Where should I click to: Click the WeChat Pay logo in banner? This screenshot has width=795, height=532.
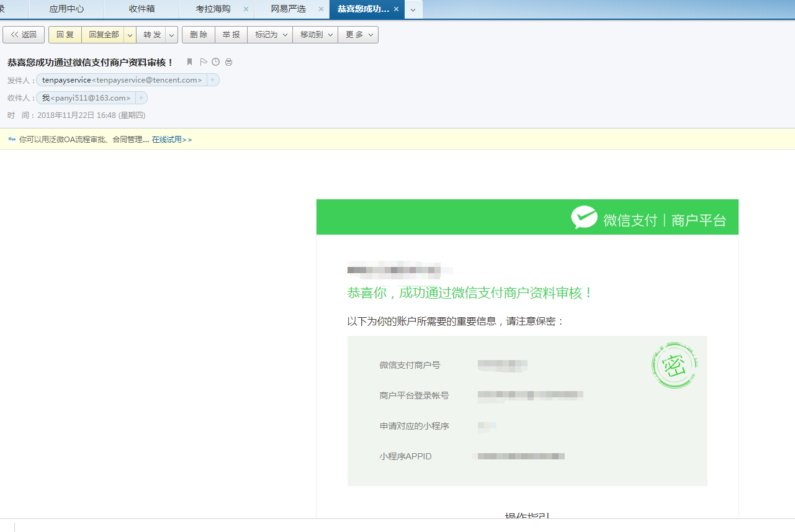click(584, 218)
